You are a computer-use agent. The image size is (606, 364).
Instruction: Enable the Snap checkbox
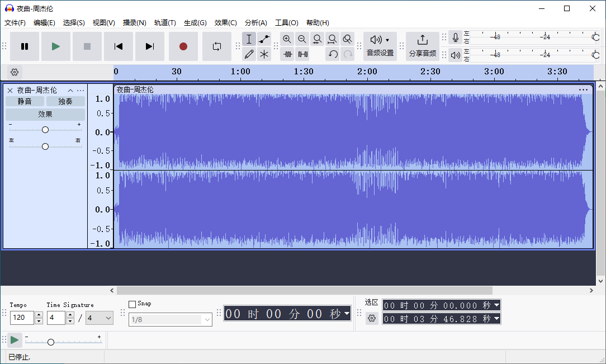click(133, 304)
